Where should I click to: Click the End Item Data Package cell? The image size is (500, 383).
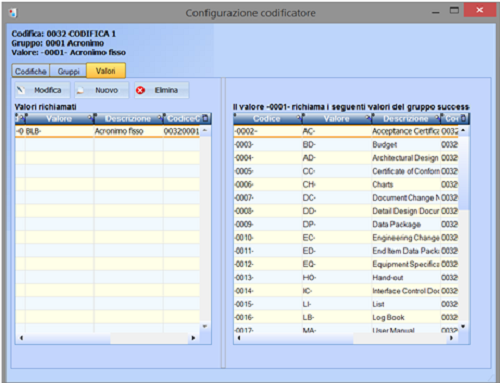click(406, 251)
